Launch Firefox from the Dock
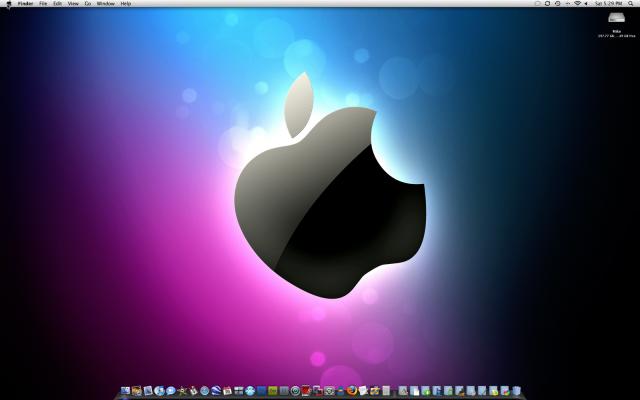Viewport: 640px width, 400px height. (x=351, y=391)
